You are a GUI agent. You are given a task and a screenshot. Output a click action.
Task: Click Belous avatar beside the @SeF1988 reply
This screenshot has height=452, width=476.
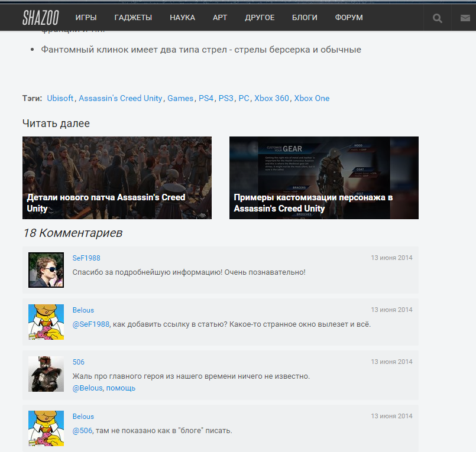pos(46,322)
